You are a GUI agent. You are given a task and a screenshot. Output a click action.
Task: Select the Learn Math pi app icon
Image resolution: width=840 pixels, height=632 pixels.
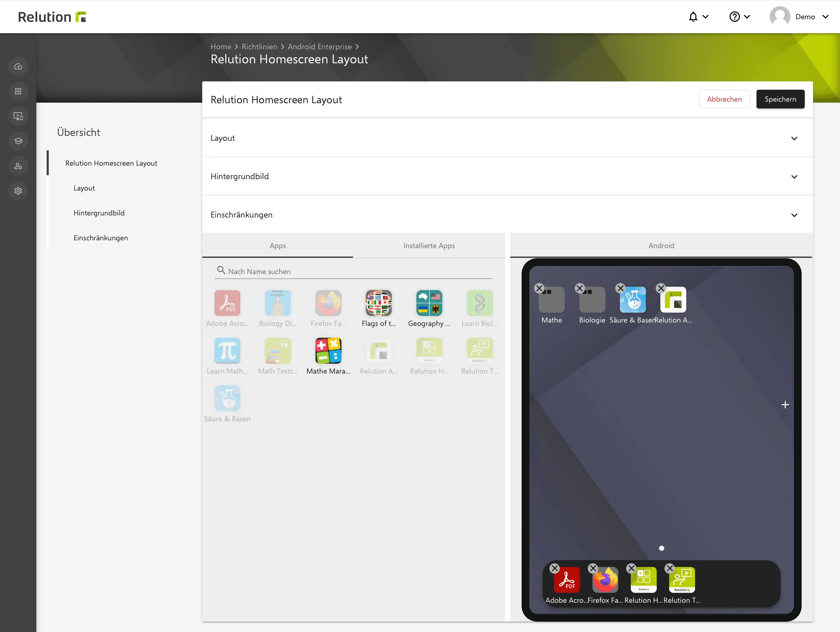(x=227, y=350)
